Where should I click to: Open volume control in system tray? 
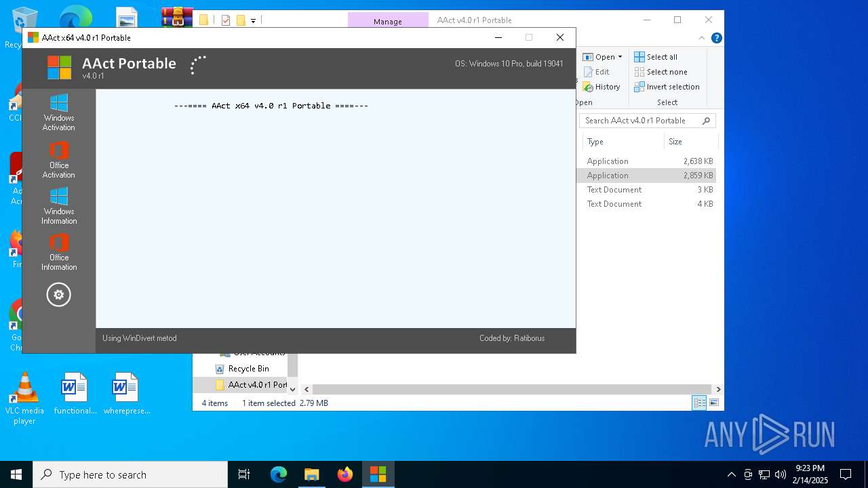781,474
